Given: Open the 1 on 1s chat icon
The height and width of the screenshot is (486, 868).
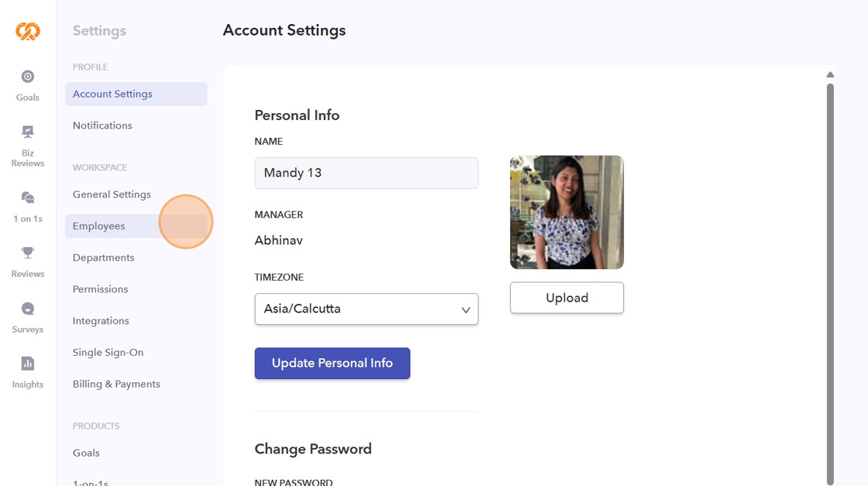Looking at the screenshot, I should (x=28, y=198).
